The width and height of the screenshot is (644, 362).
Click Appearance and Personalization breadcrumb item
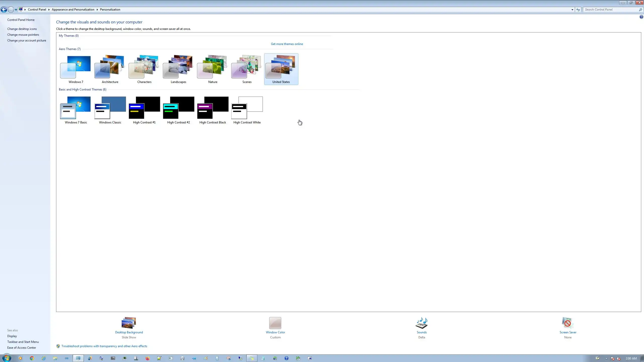73,10
